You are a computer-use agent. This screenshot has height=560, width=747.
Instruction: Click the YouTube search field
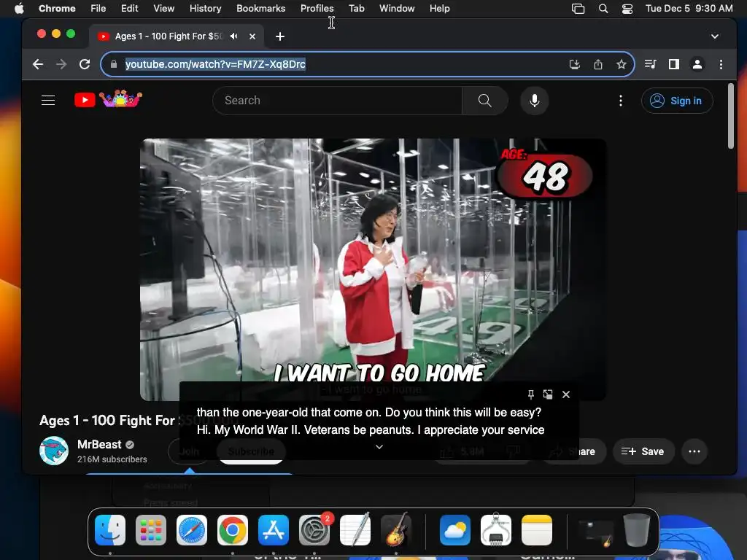point(337,101)
